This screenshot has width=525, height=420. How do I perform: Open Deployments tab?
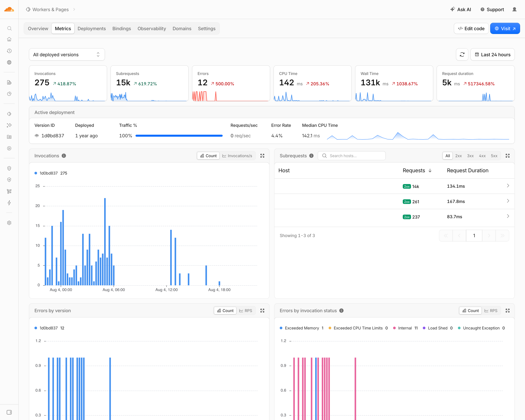[x=92, y=29]
